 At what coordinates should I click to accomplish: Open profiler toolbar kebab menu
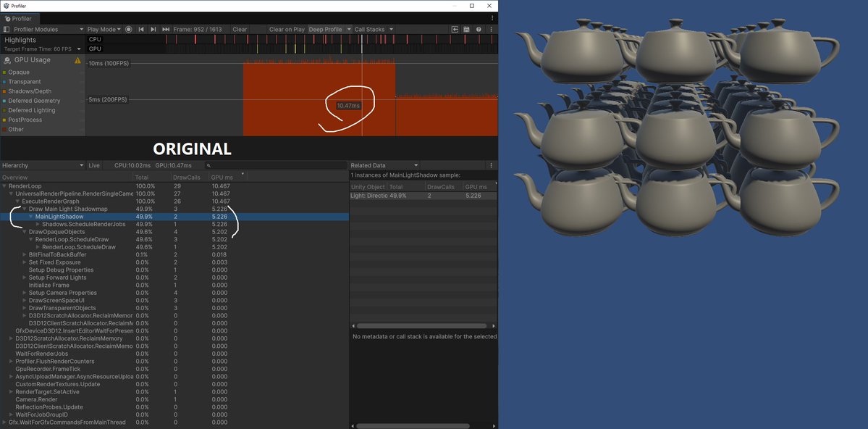pyautogui.click(x=490, y=30)
